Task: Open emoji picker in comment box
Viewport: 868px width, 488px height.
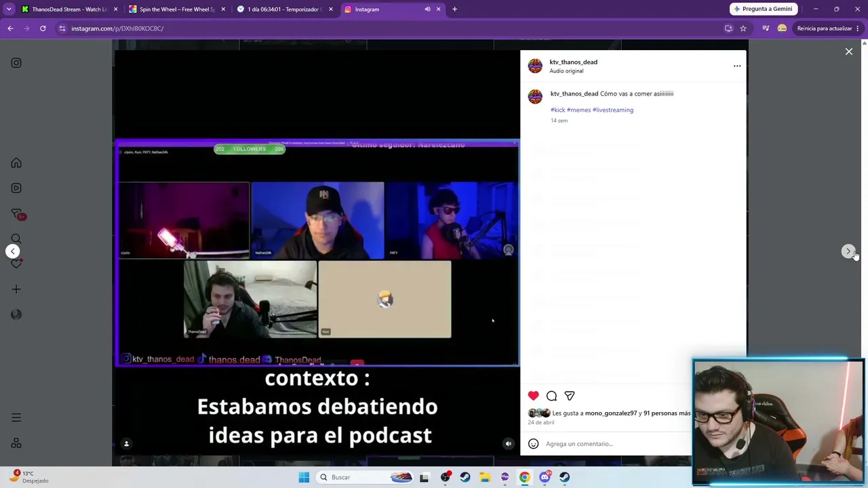Action: pyautogui.click(x=534, y=444)
